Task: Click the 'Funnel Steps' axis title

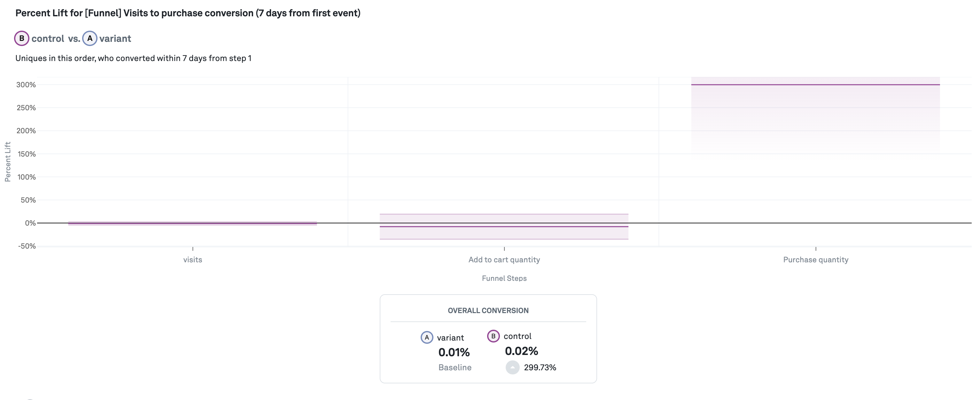Action: [x=504, y=278]
